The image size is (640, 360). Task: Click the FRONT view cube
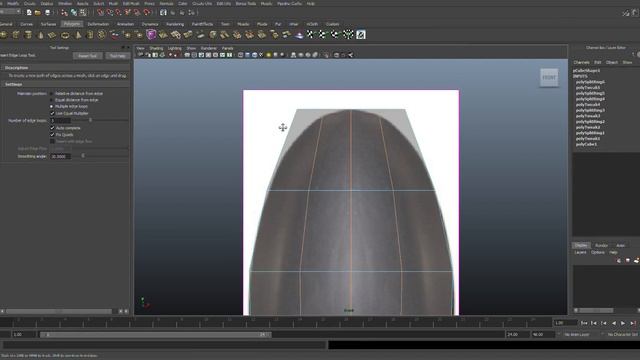click(549, 78)
